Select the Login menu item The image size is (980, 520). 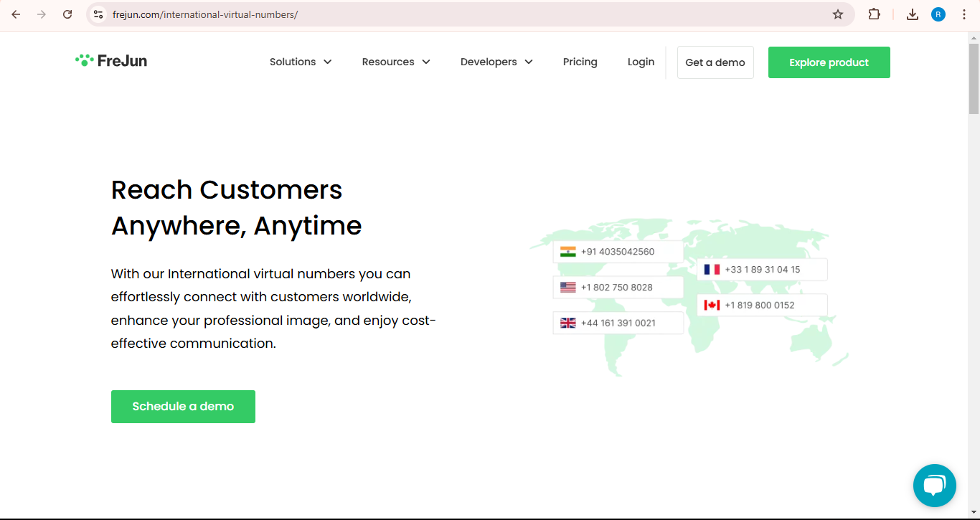tap(641, 62)
